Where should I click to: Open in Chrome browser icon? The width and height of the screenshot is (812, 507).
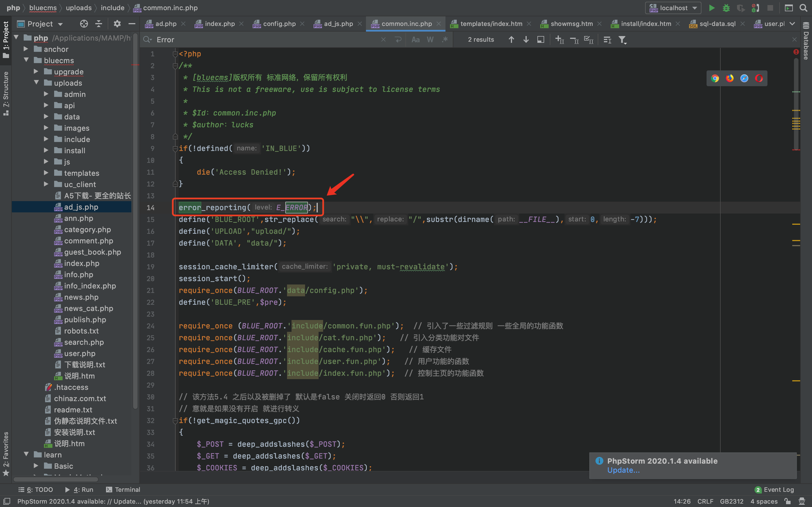[x=715, y=79]
